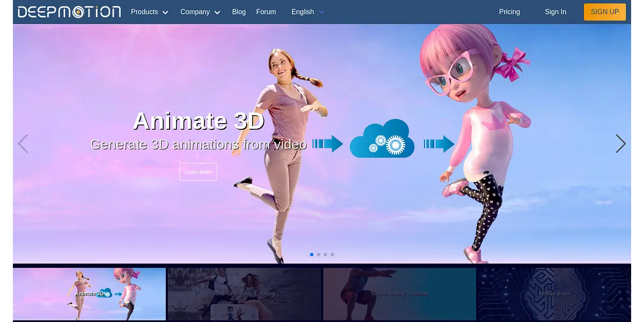Click the DeepMotion logo
Viewport: 644px width, 322px height.
pyautogui.click(x=69, y=12)
